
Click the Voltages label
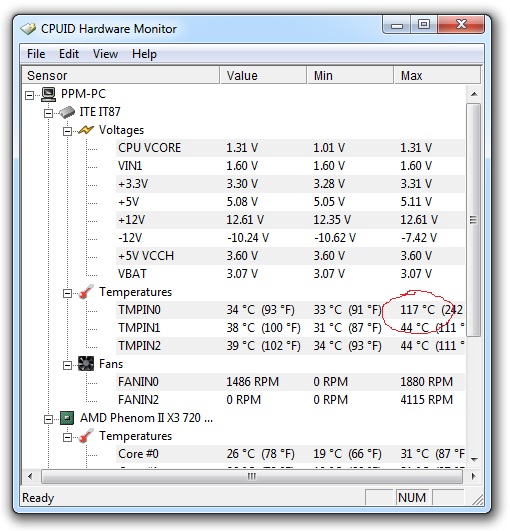(121, 130)
